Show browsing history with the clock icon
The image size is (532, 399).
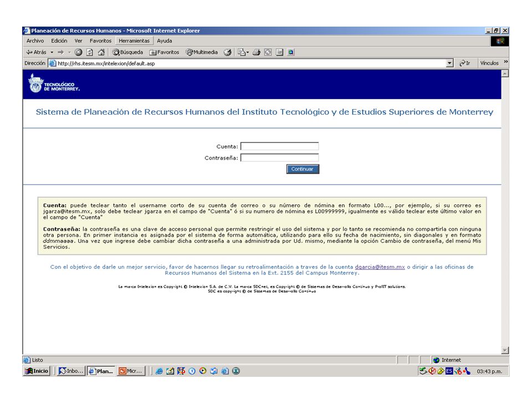click(x=227, y=52)
